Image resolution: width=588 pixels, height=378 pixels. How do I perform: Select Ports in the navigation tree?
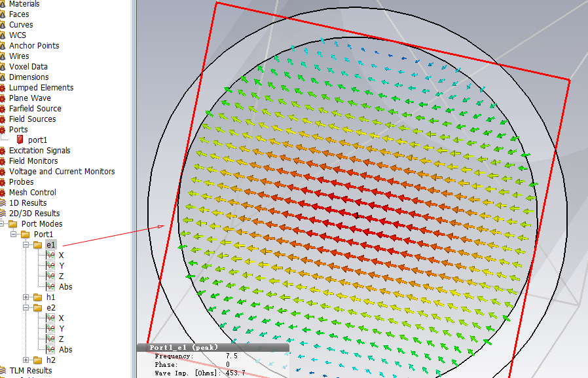point(18,130)
